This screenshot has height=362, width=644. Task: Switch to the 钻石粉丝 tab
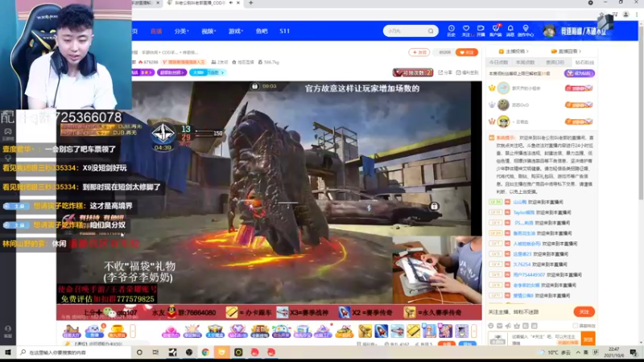[584, 63]
